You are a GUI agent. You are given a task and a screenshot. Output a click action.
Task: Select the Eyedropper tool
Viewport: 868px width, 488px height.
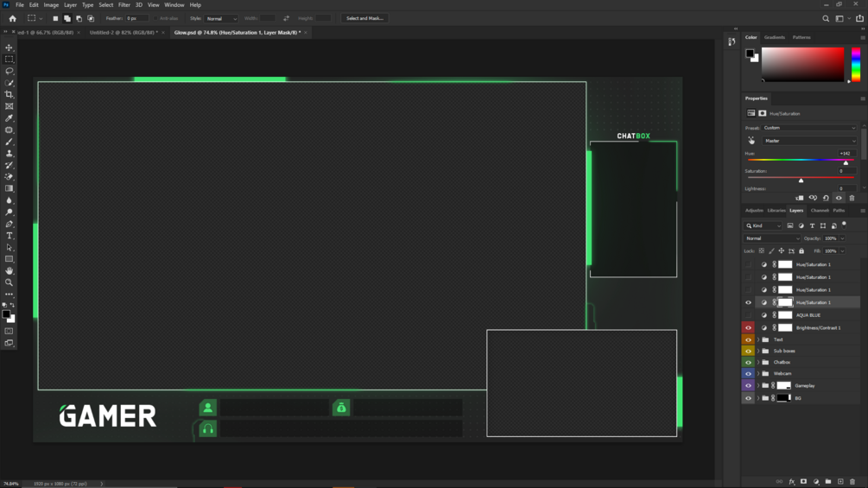tap(9, 118)
